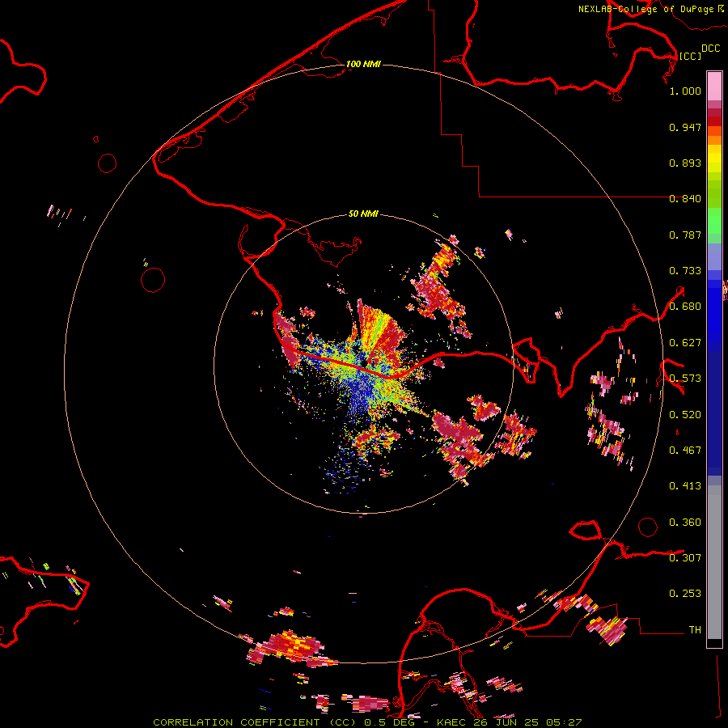Click the TH threshold label
The width and height of the screenshot is (728, 728).
coord(695,630)
